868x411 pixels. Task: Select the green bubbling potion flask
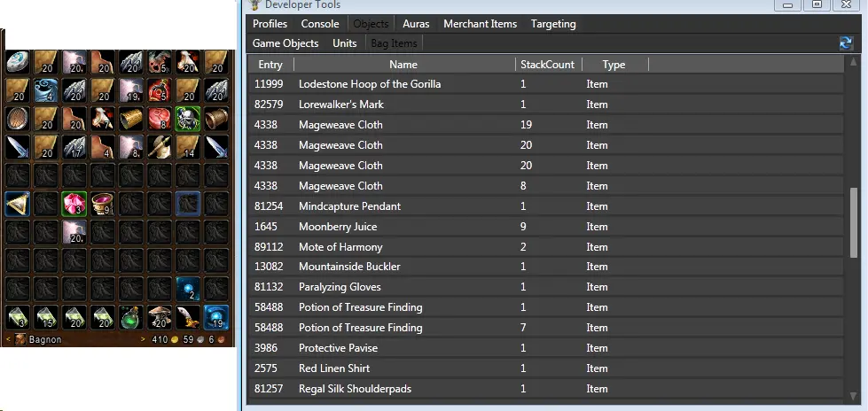click(130, 317)
